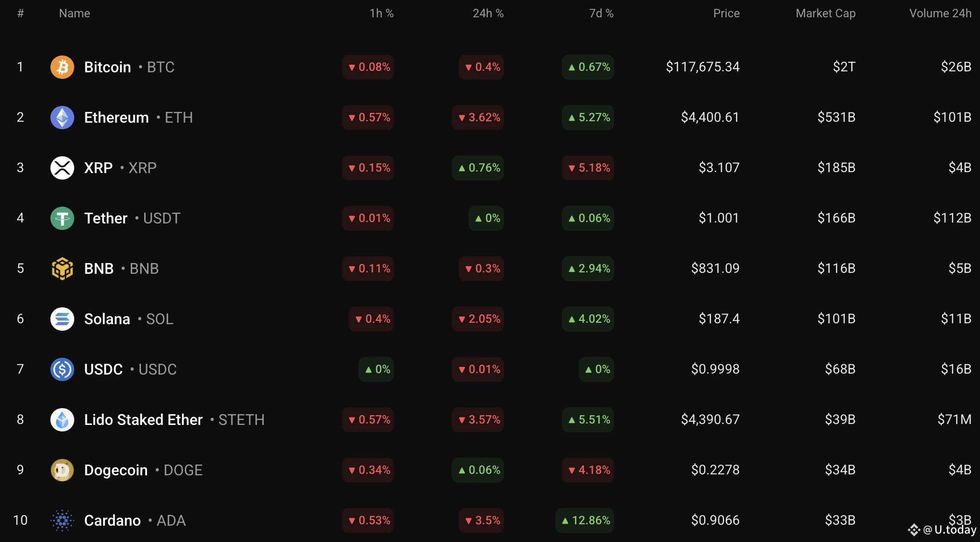Click the Ethereum diamond logo icon
Image resolution: width=980 pixels, height=542 pixels.
coord(62,118)
